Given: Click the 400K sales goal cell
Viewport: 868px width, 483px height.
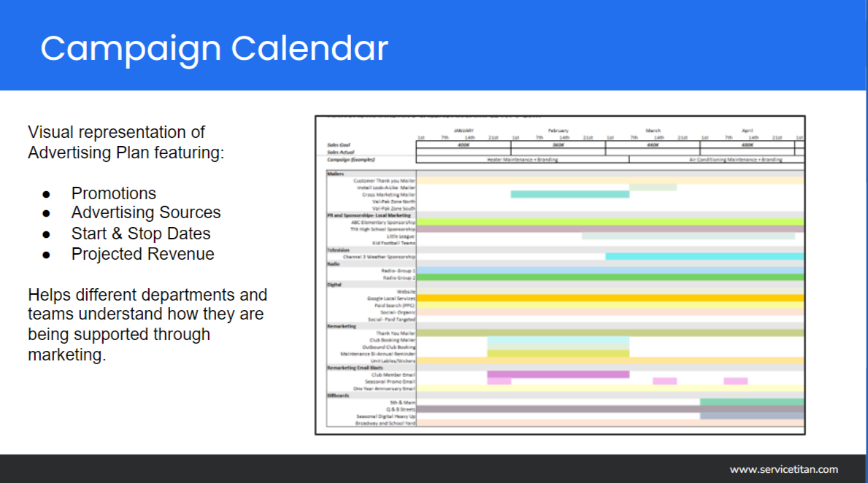Looking at the screenshot, I should (x=463, y=144).
